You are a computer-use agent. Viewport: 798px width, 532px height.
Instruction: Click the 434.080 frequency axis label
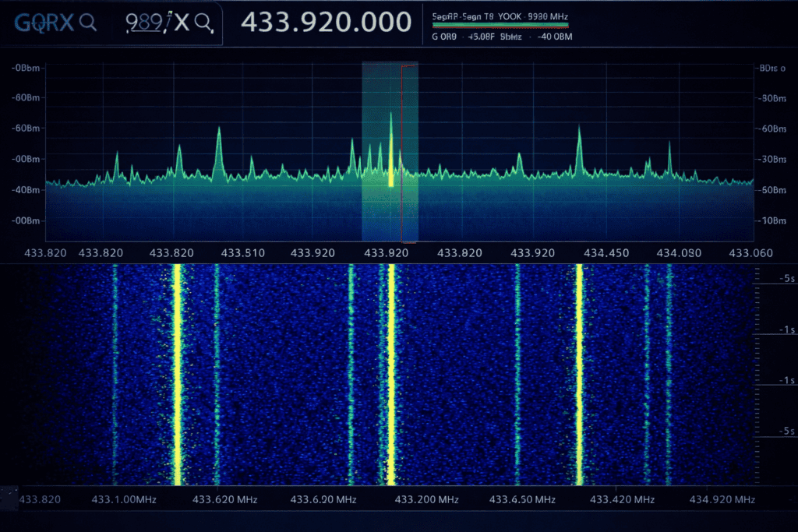679,253
